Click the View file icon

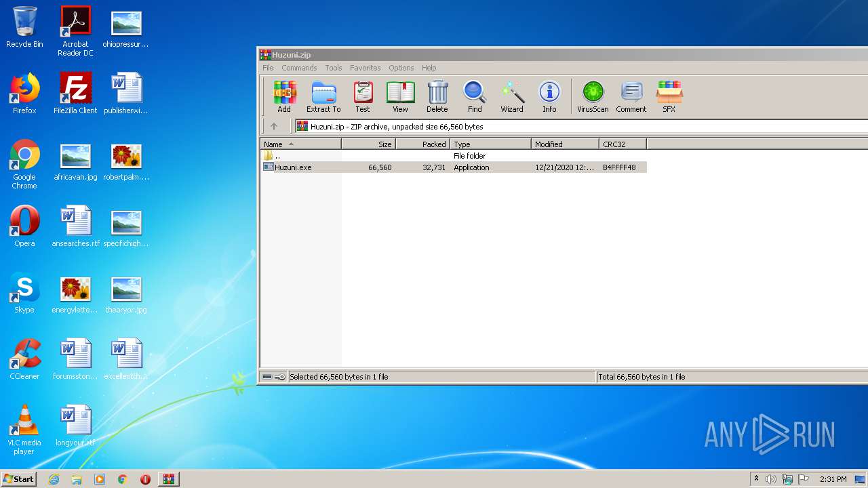400,96
